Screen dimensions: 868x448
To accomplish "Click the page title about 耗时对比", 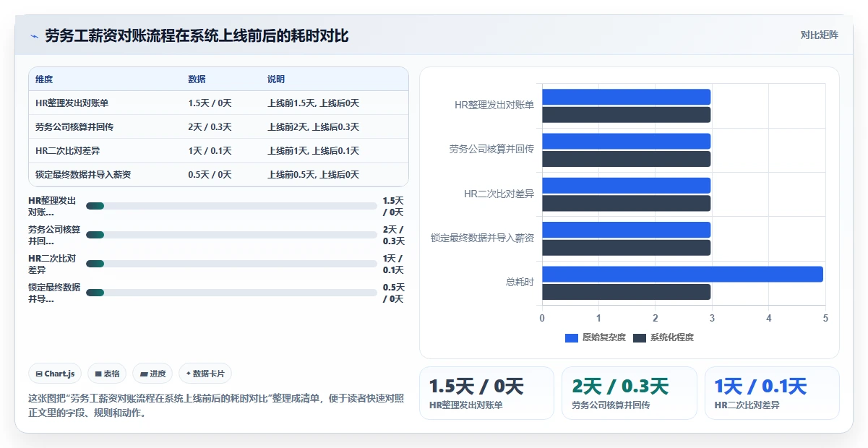I will pos(197,35).
